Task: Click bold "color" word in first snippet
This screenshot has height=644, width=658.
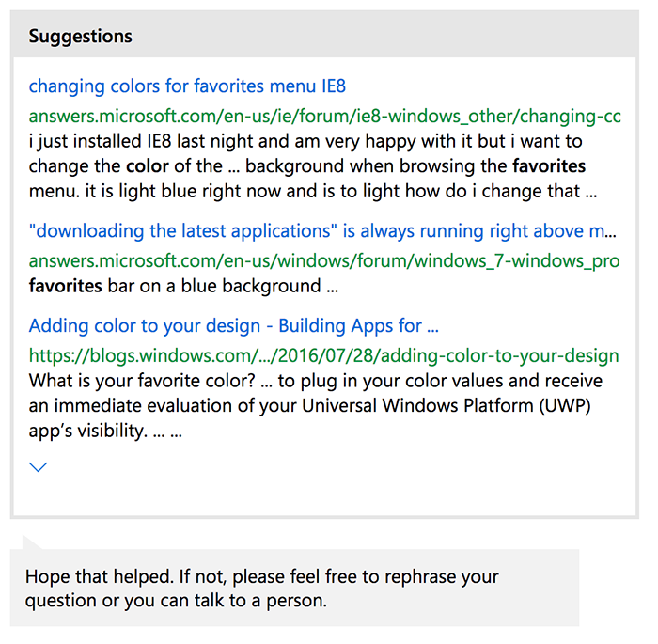Action: pos(148,166)
